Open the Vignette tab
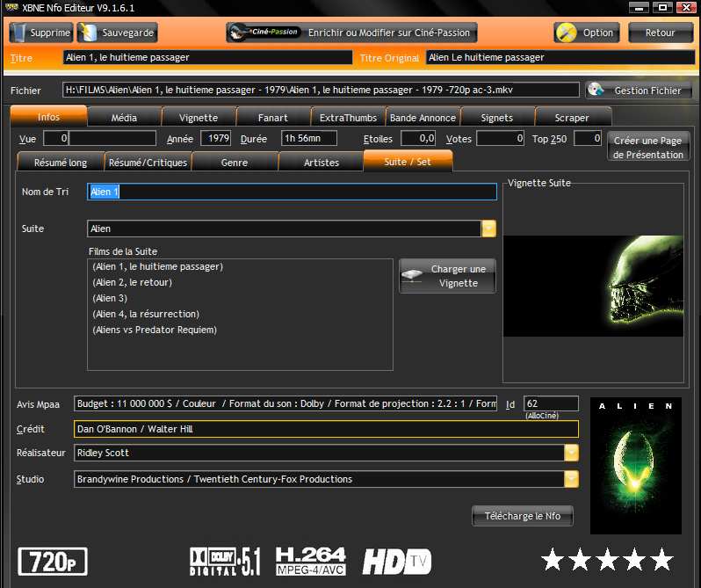The width and height of the screenshot is (701, 588). (x=199, y=118)
